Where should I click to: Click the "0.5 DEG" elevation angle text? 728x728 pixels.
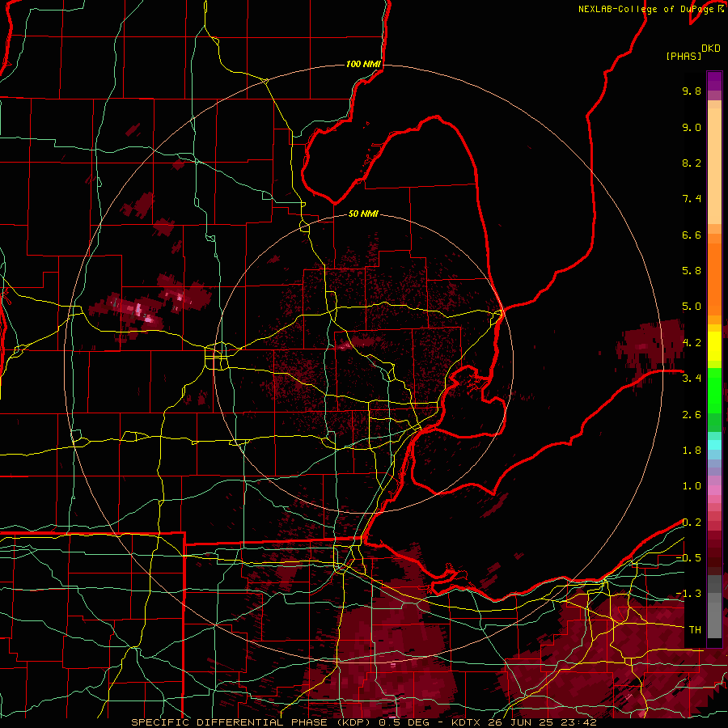405,722
